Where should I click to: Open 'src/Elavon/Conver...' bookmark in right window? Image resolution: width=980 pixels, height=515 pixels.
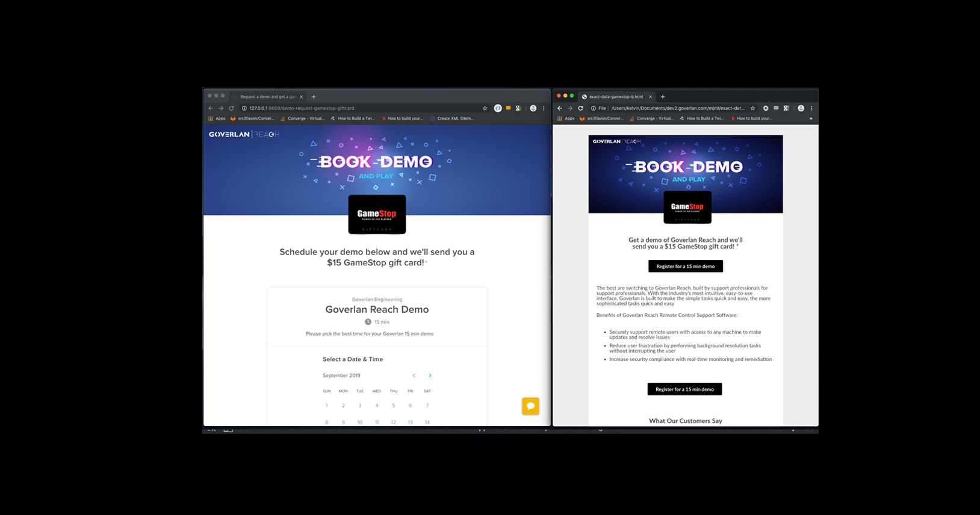601,119
